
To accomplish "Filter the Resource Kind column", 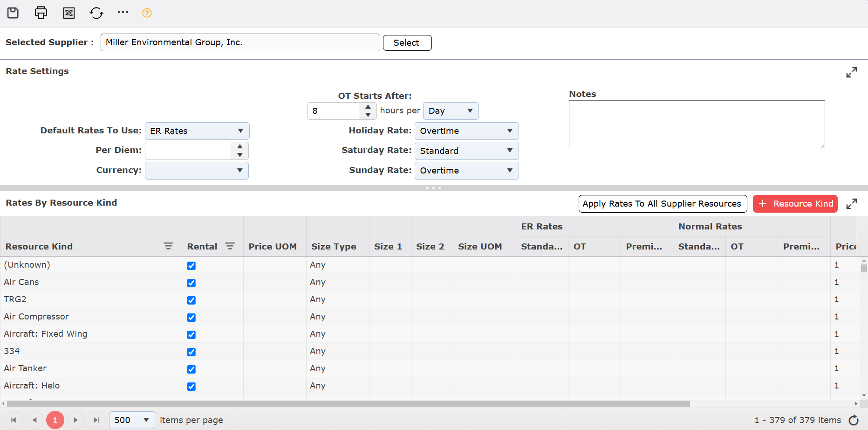I will [168, 246].
